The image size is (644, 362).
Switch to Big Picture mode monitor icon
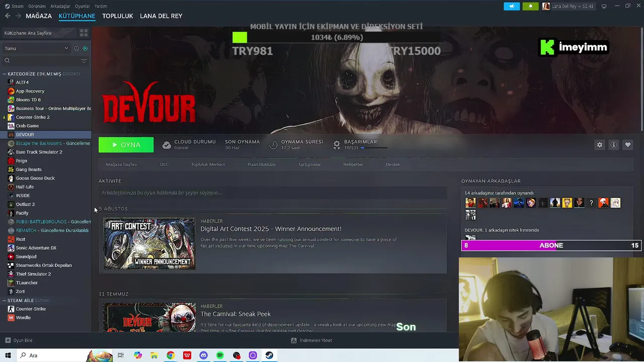pos(604,6)
